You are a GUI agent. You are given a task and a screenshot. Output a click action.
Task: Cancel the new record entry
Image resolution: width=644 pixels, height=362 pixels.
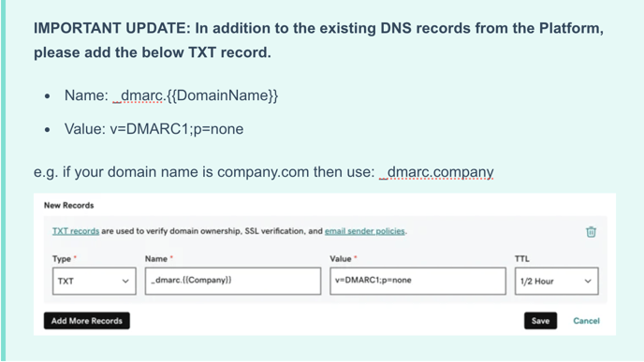tap(586, 321)
